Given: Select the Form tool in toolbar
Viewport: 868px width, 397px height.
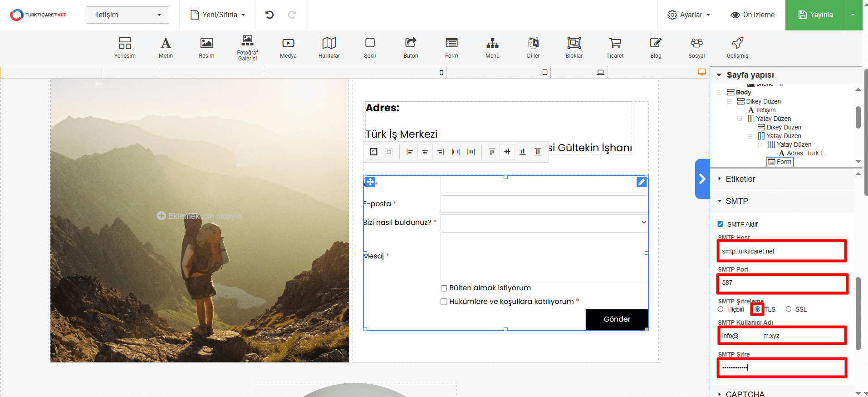Looking at the screenshot, I should [x=451, y=48].
